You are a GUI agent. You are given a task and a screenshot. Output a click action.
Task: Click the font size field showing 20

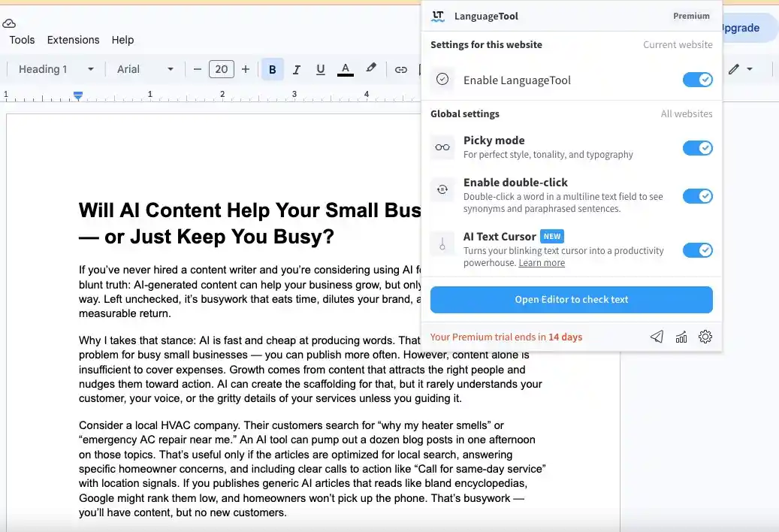(222, 70)
